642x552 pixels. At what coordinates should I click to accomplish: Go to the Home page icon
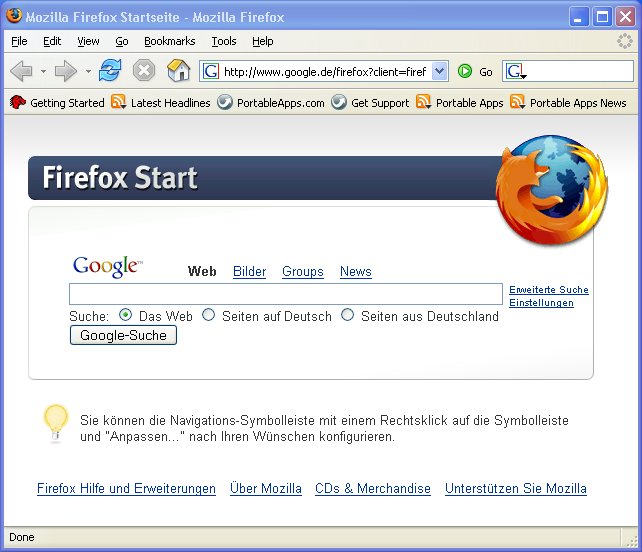pos(179,70)
